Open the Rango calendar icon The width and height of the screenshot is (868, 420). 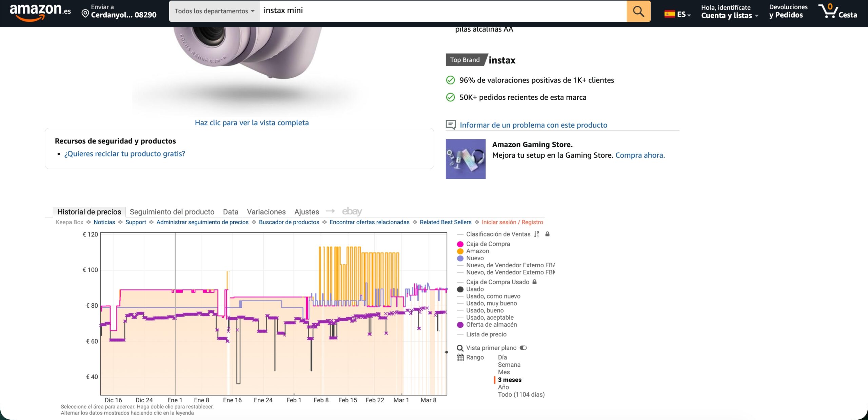tap(460, 358)
